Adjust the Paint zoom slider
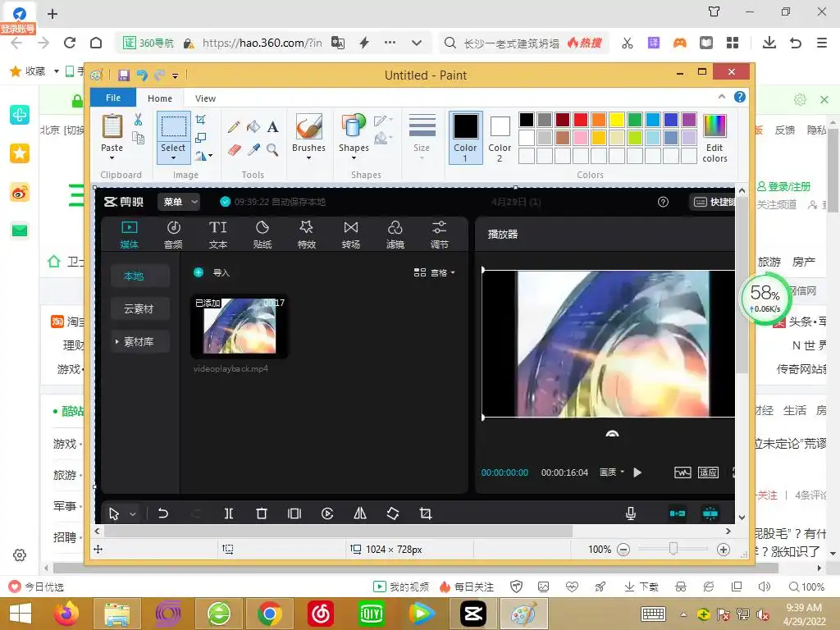Image resolution: width=840 pixels, height=630 pixels. click(673, 549)
